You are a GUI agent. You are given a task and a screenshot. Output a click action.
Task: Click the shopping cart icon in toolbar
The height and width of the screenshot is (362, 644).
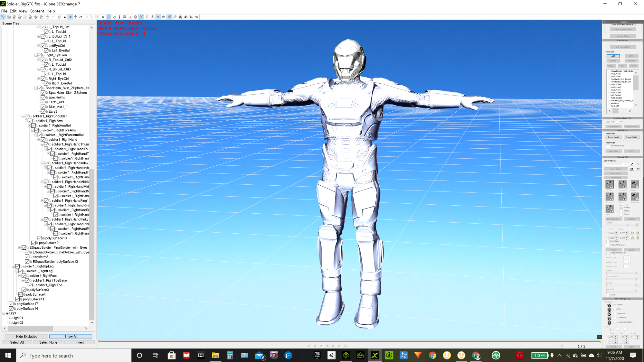coord(197,17)
